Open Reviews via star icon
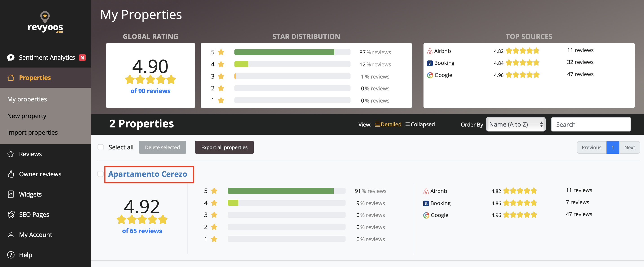The height and width of the screenshot is (267, 644). pos(11,154)
